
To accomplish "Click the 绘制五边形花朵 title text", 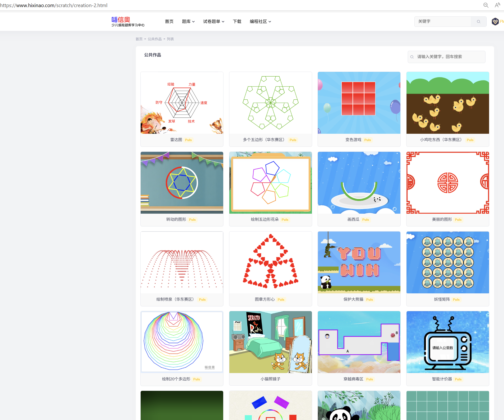I will tap(264, 219).
